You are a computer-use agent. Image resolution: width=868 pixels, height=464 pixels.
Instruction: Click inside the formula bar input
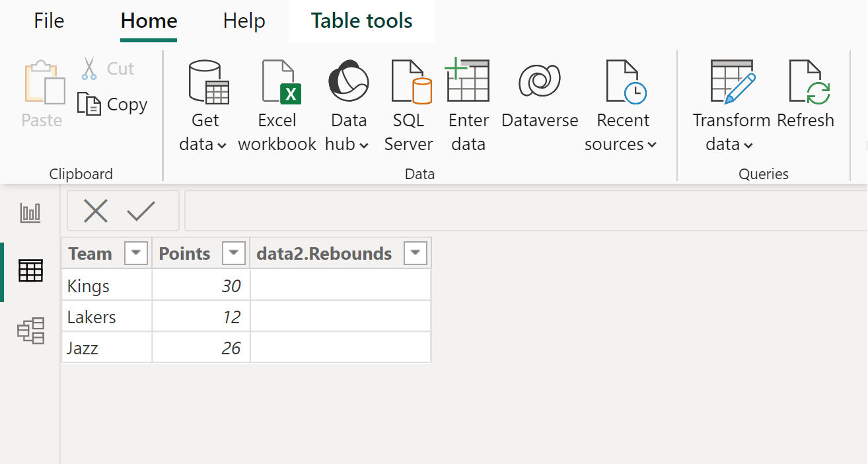pyautogui.click(x=522, y=211)
